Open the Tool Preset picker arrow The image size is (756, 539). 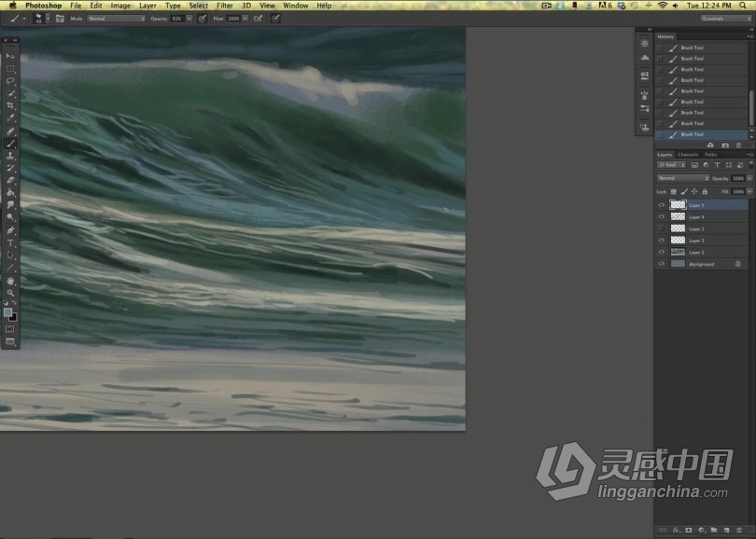(24, 19)
